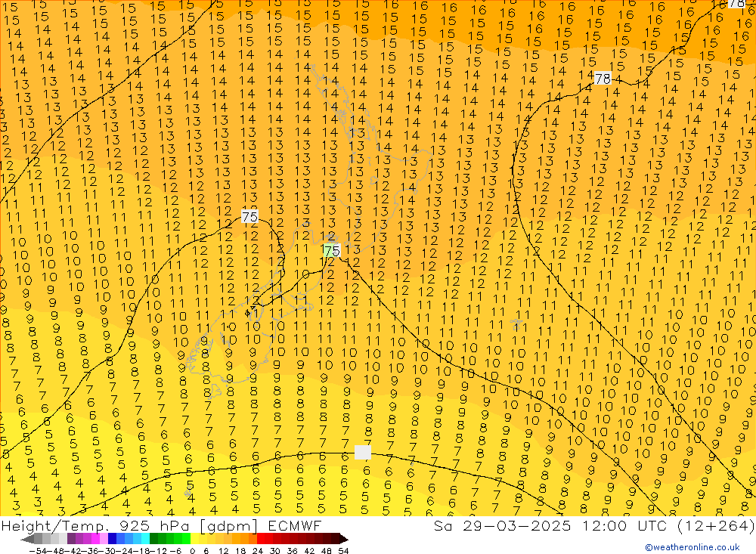Click the Sa 29-03-2025 12:00 UTC timestamp
Screen dimensions: 756x554
coord(594,525)
